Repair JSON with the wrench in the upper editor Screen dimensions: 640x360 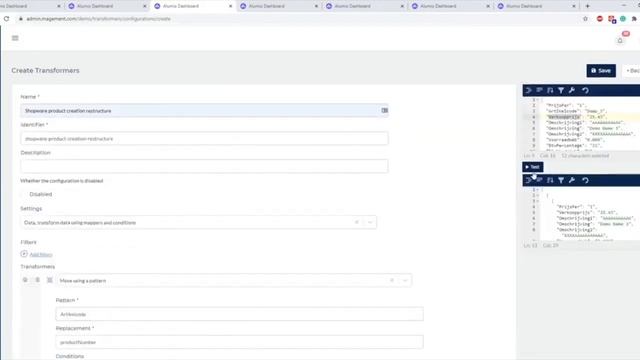tap(572, 90)
